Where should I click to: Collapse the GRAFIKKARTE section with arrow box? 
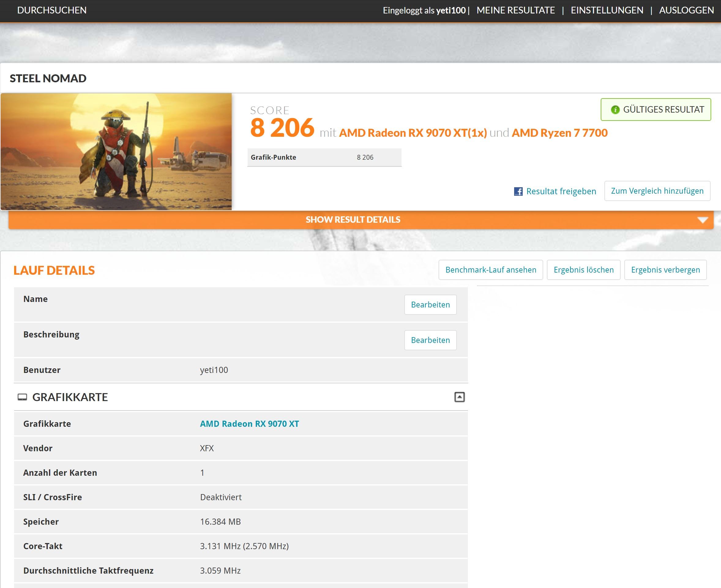click(x=459, y=397)
